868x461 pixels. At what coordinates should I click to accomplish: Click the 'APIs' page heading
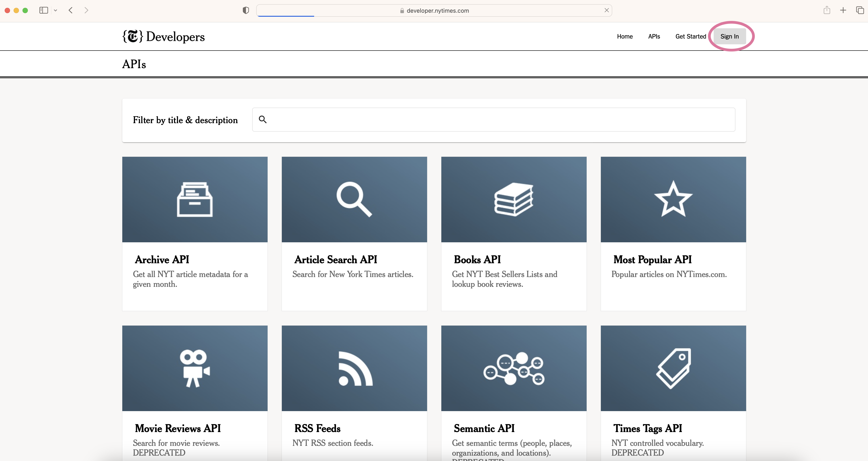click(x=134, y=64)
